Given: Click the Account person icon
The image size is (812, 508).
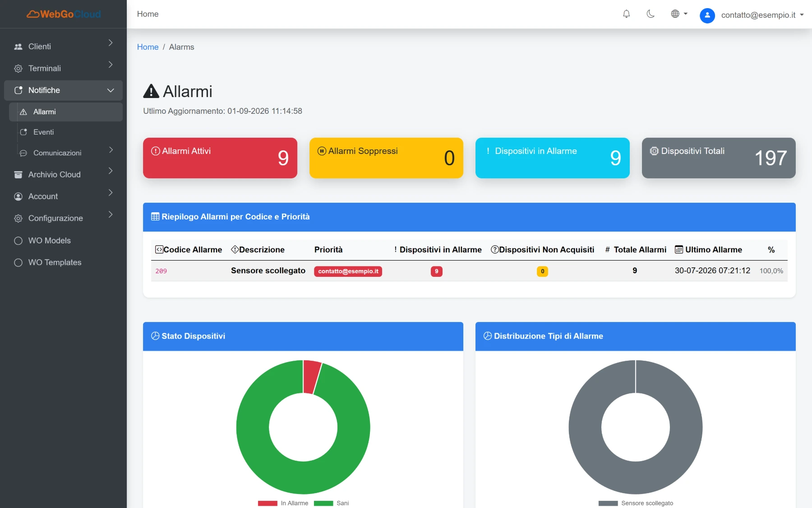Looking at the screenshot, I should click(x=18, y=196).
